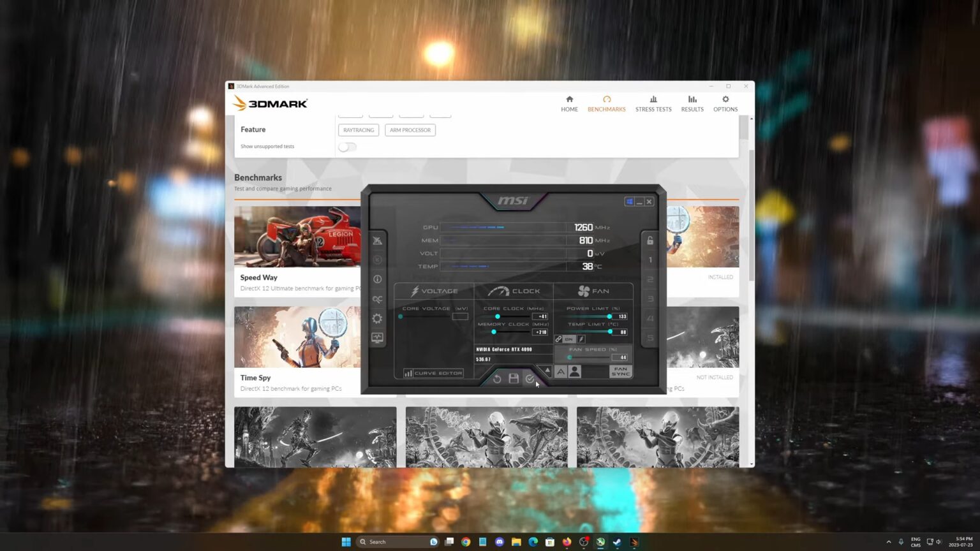Select Afterburner profile slot 1
The image size is (980, 551).
650,260
